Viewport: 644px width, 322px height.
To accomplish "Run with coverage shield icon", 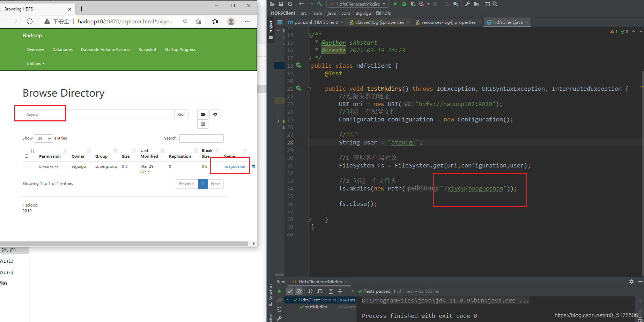I will 413,4.
